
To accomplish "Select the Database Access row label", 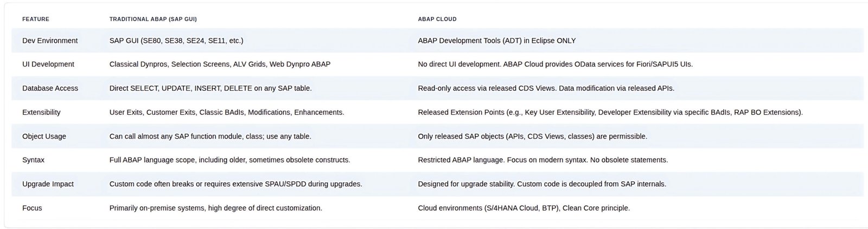I will (50, 88).
